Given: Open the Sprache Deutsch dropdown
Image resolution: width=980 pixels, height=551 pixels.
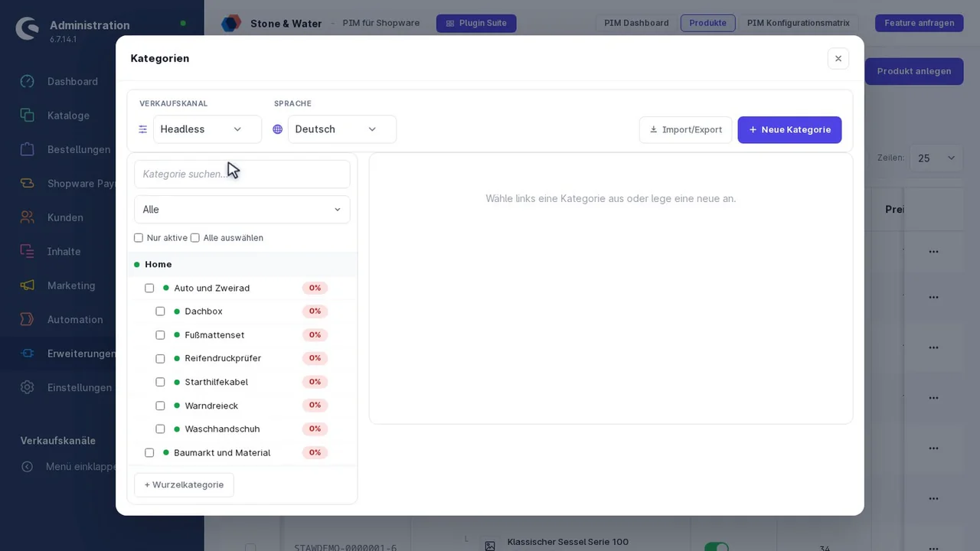Looking at the screenshot, I should point(342,129).
